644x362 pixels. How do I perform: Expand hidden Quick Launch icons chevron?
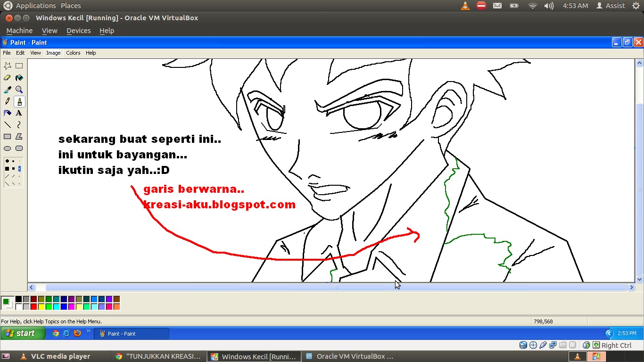88,331
